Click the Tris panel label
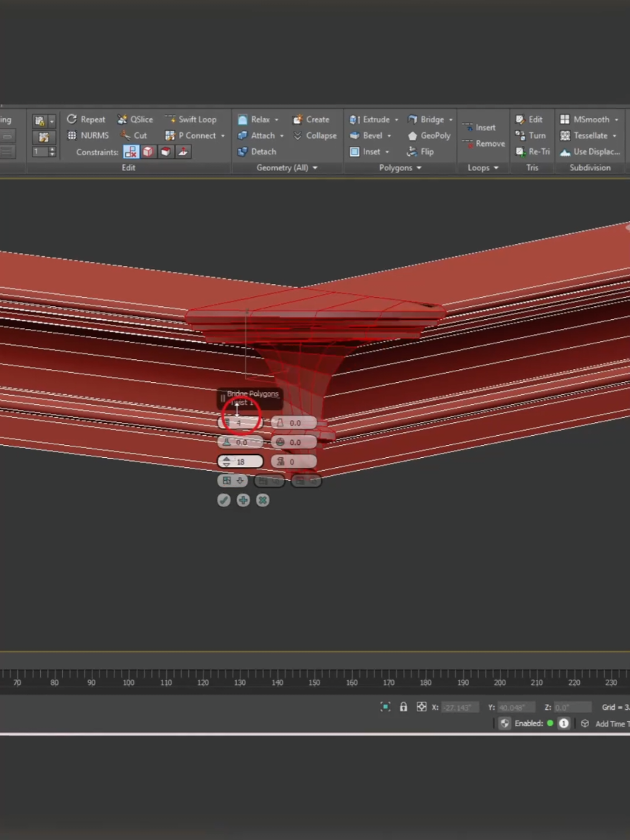The height and width of the screenshot is (840, 630). [x=532, y=167]
